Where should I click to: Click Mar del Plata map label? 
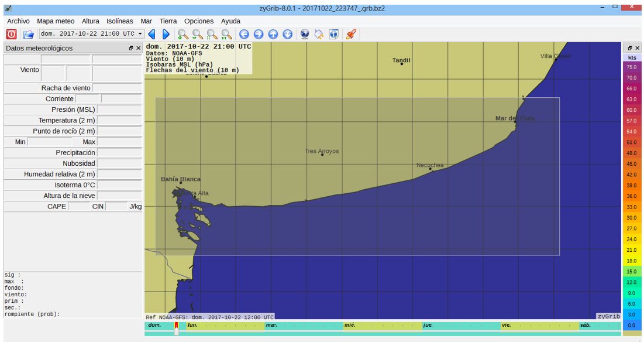pyautogui.click(x=515, y=118)
